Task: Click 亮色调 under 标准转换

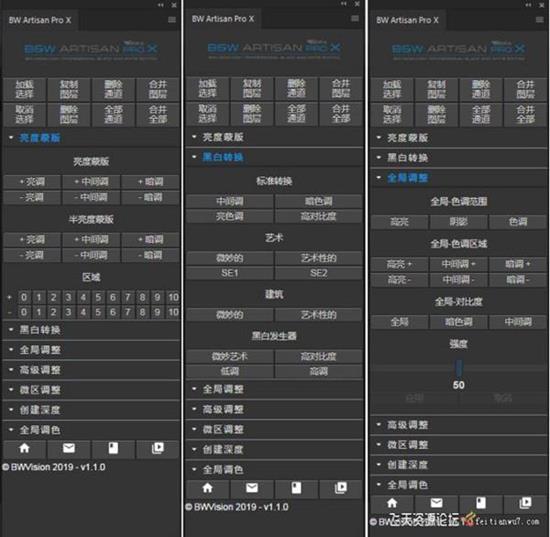Action: pos(230,216)
